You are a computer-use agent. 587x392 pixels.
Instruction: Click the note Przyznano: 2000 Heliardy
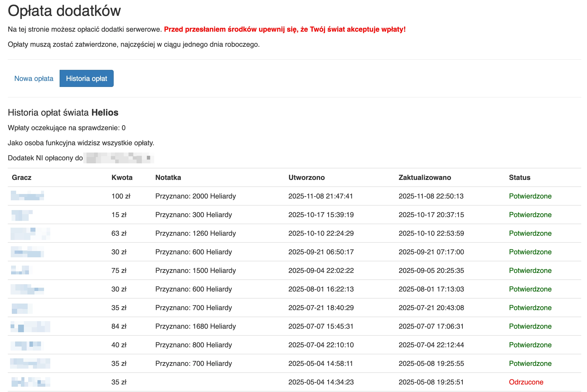tap(195, 196)
